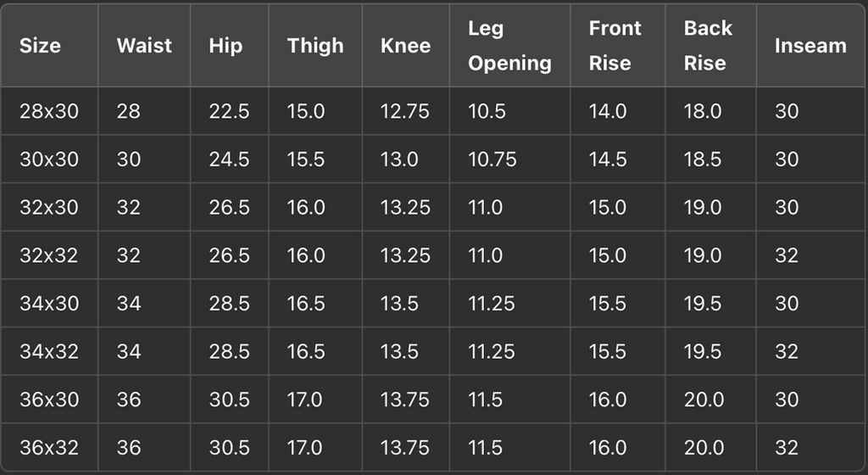Select back rise 18.5 in 30x30 row
This screenshot has height=475, width=868.
coord(703,159)
